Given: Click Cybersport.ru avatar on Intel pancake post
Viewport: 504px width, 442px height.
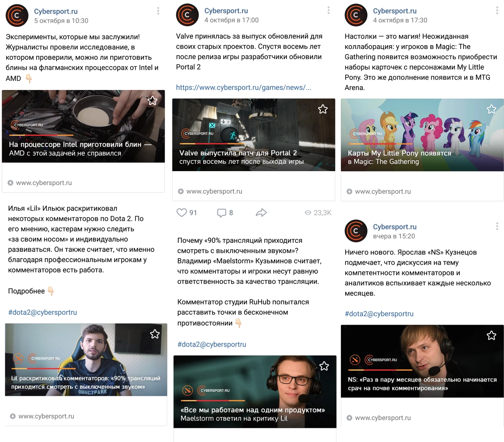Looking at the screenshot, I should coord(17,16).
